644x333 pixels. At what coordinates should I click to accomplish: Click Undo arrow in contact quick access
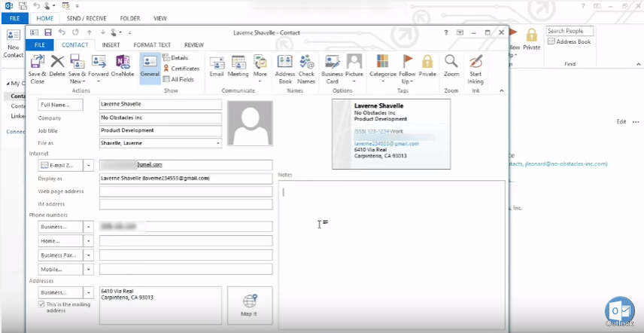click(62, 32)
